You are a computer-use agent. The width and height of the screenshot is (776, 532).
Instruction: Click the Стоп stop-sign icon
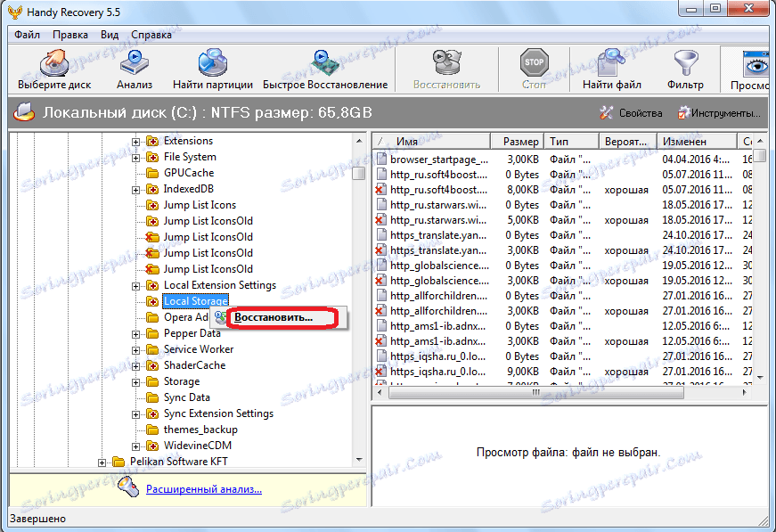point(534,63)
